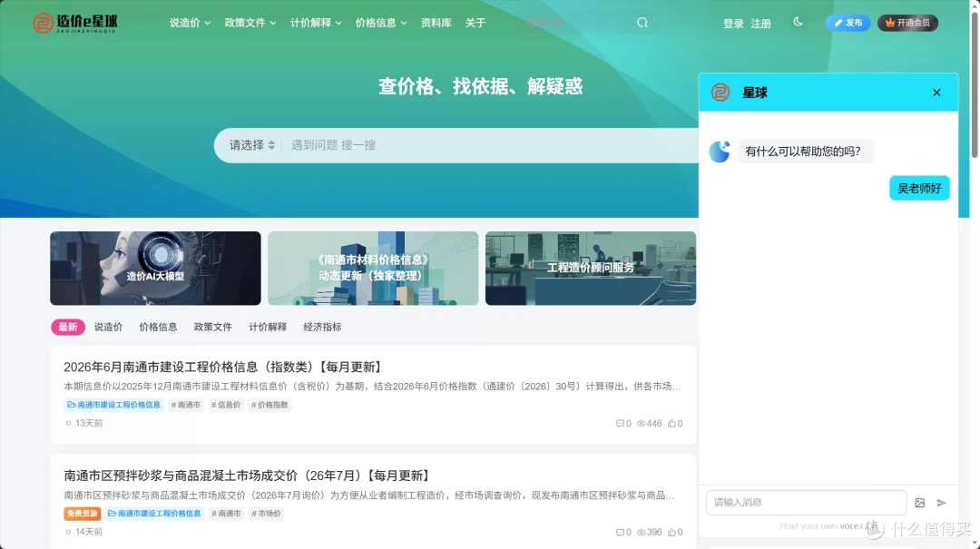Select the 政策文件 filter tab
Image resolution: width=980 pixels, height=549 pixels.
pos(212,327)
